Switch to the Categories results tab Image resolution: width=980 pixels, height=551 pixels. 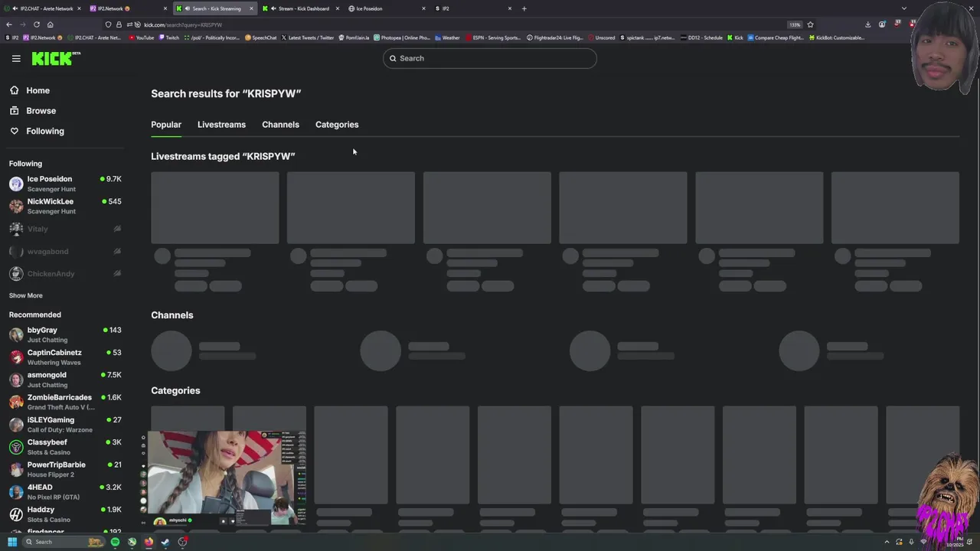[x=337, y=125]
